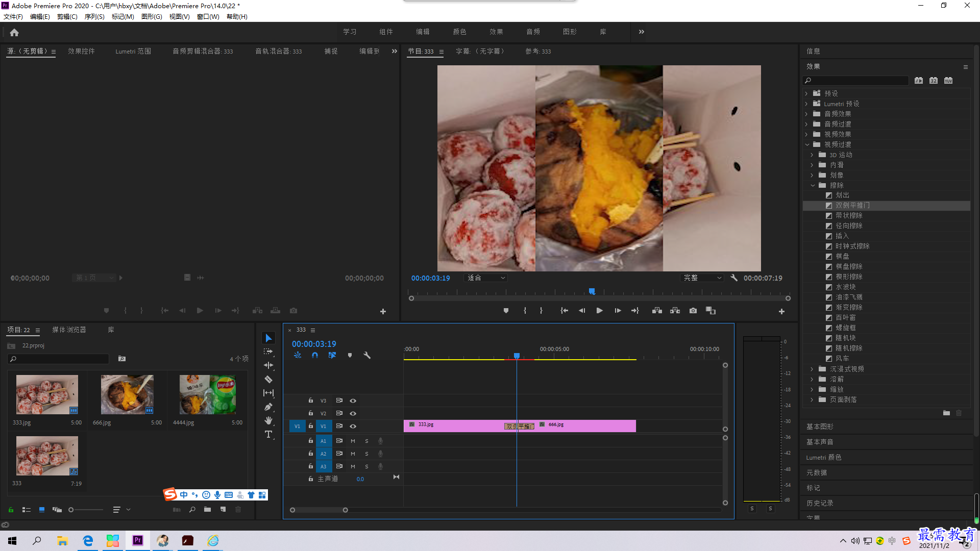The width and height of the screenshot is (980, 551).
Task: Click Accelerated Effects filter icon
Action: [919, 81]
